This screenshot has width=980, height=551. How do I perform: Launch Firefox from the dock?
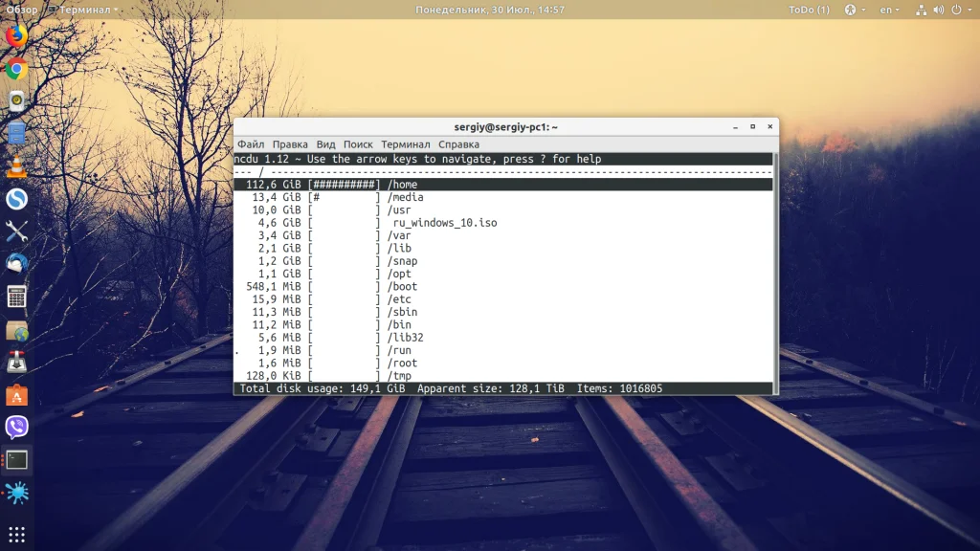pos(17,35)
